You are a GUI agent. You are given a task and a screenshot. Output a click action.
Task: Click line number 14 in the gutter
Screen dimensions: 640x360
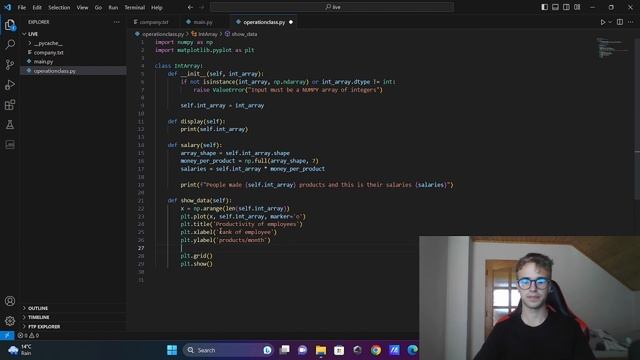point(141,145)
